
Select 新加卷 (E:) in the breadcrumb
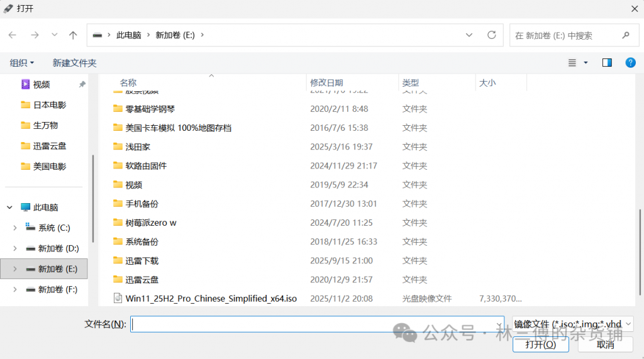[x=175, y=35]
